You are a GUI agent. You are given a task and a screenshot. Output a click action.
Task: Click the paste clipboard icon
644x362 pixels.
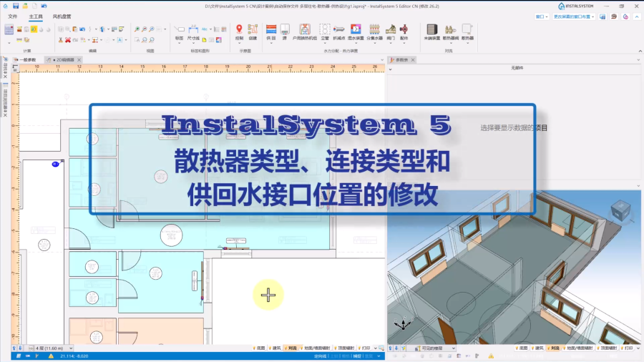click(x=74, y=29)
